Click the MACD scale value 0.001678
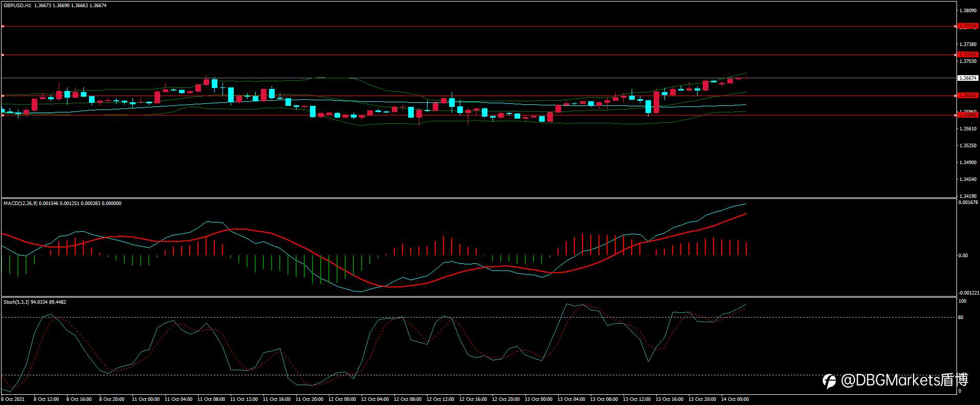 coord(968,202)
